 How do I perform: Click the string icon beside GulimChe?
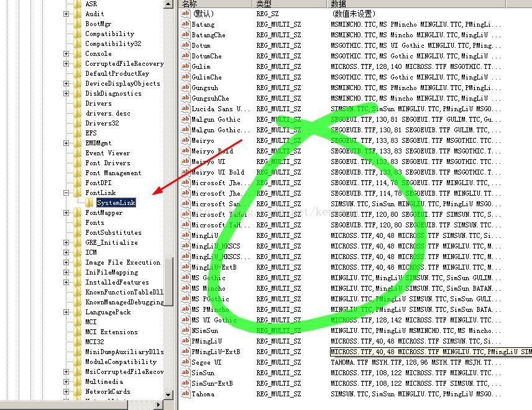click(x=185, y=77)
